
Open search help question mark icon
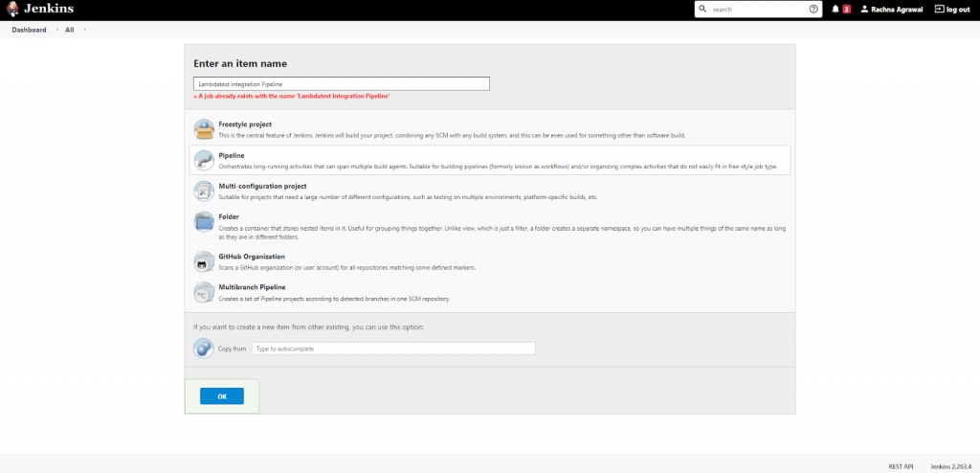click(x=813, y=10)
